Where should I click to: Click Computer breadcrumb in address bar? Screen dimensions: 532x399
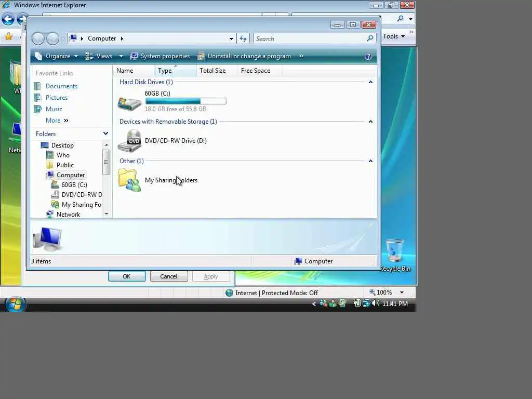tap(102, 38)
